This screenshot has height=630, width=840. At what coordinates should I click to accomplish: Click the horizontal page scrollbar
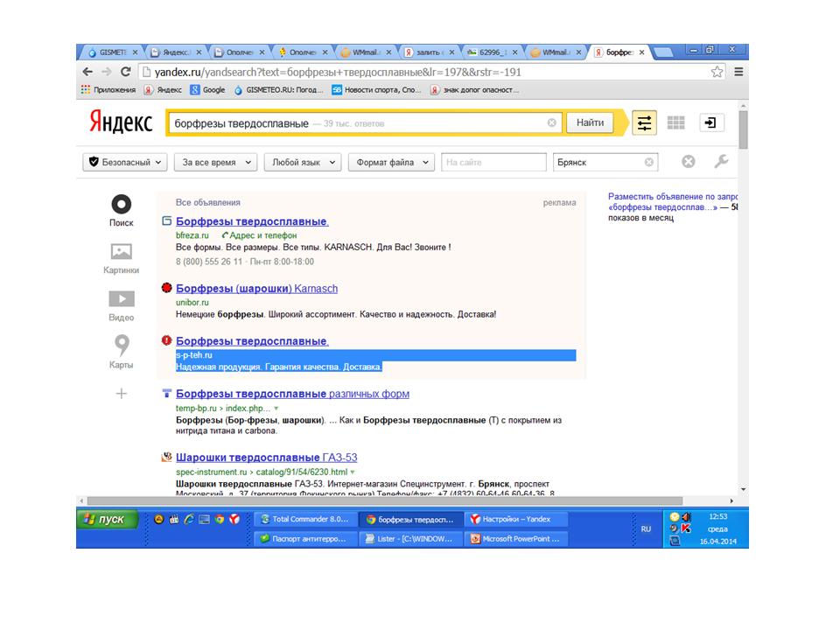pyautogui.click(x=385, y=500)
